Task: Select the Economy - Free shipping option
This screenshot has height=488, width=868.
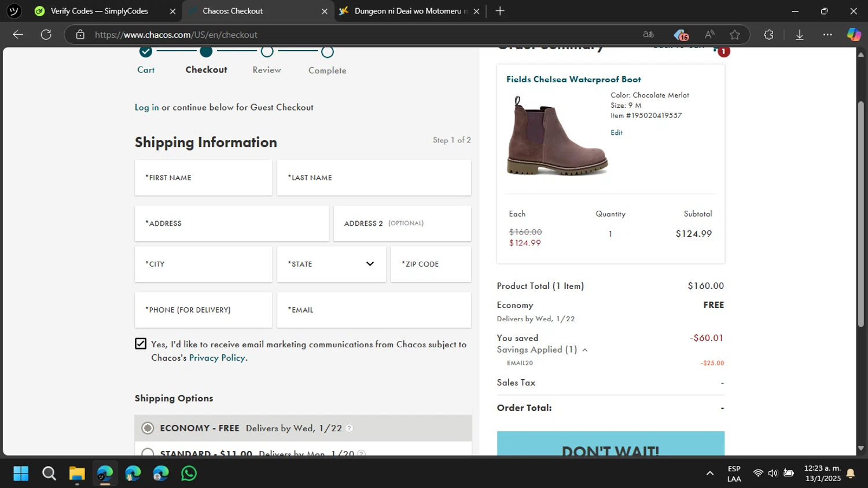Action: pos(148,428)
